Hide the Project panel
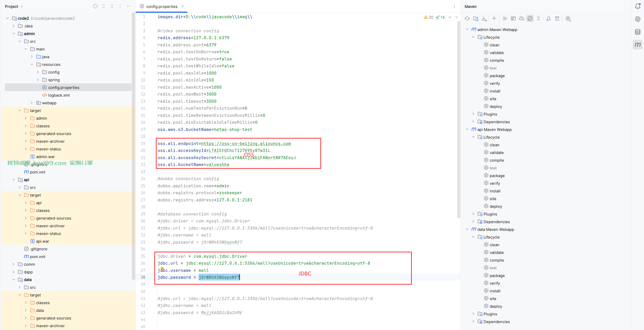 129,6
